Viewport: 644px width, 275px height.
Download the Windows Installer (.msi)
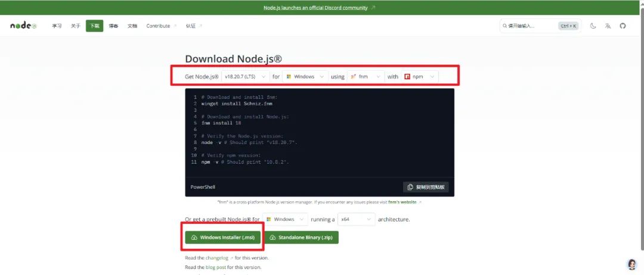point(223,237)
